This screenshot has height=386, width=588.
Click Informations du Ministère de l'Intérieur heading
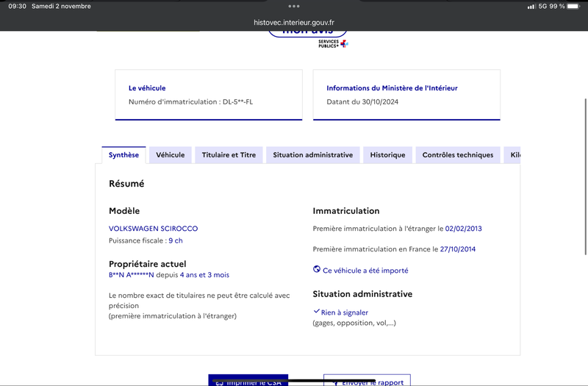pos(392,88)
